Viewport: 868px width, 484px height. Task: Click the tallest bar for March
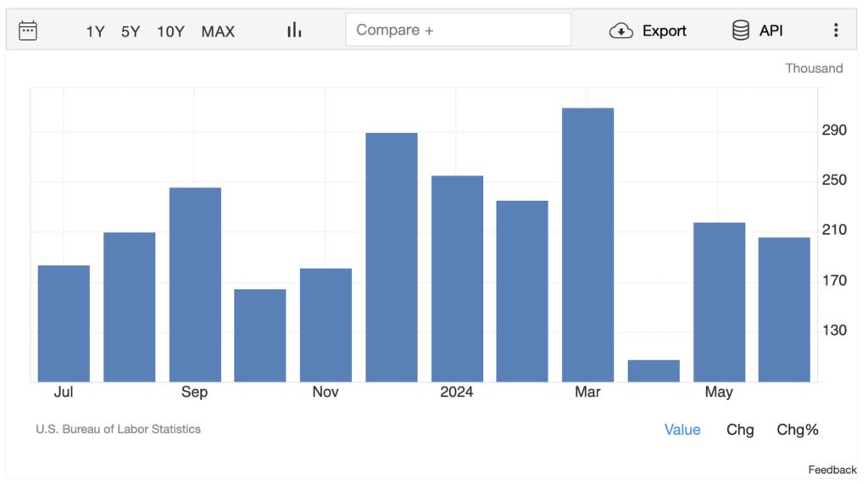[x=587, y=245]
